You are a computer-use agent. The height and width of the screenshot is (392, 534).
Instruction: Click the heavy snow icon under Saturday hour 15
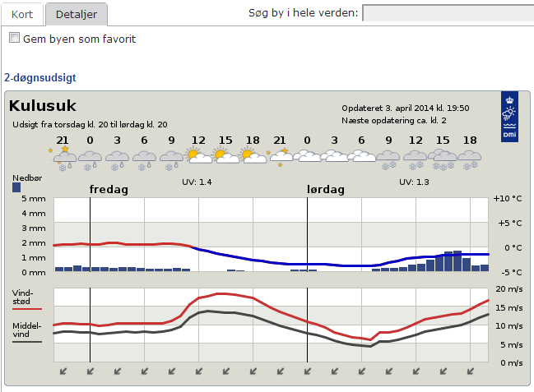[x=443, y=160]
